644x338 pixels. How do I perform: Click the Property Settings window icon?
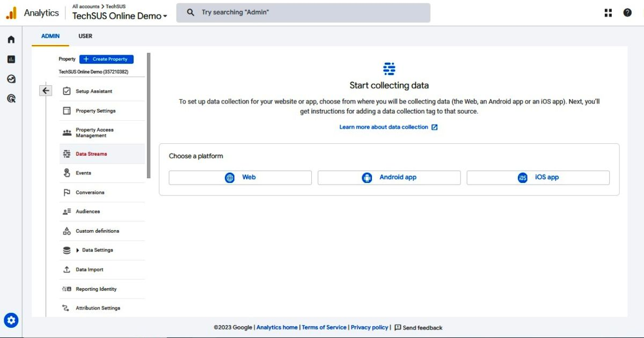click(67, 111)
